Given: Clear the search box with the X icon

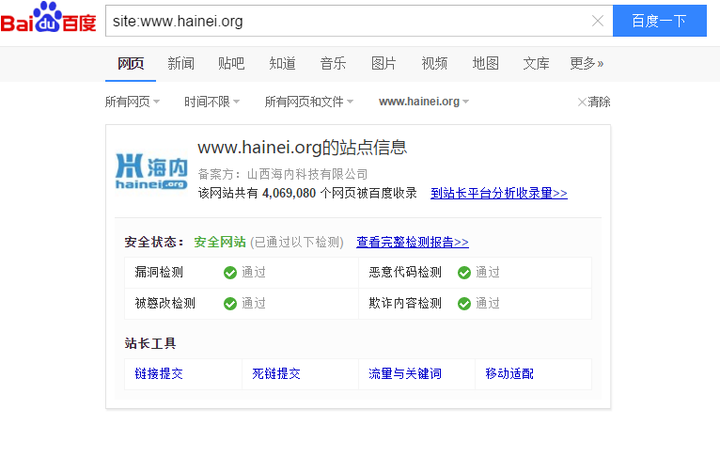Looking at the screenshot, I should tap(597, 21).
